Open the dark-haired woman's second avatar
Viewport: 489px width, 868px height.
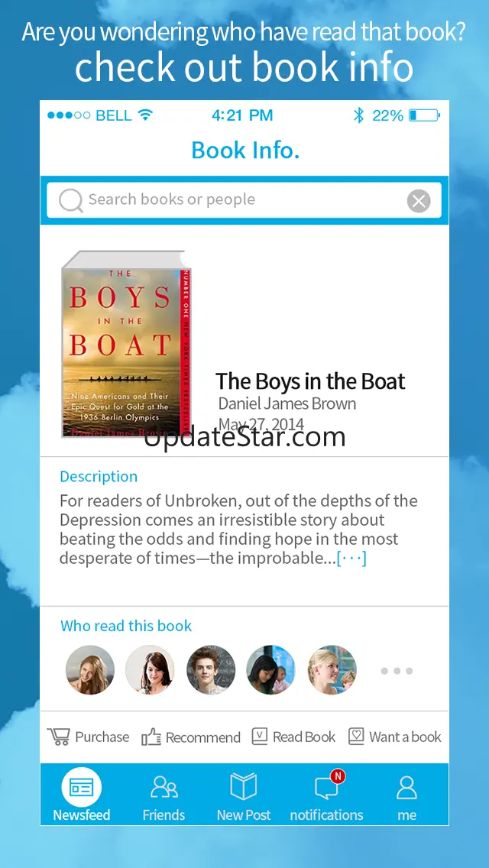[x=150, y=670]
